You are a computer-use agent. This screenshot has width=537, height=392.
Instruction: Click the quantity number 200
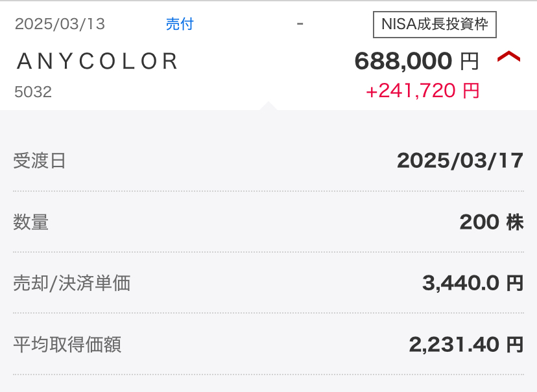pos(479,222)
